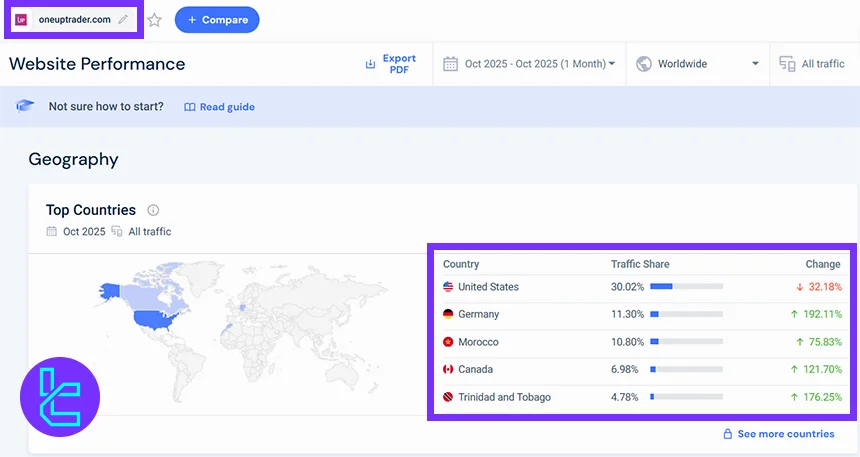The image size is (860, 457).
Task: Click the Export PDF button
Action: 391,64
